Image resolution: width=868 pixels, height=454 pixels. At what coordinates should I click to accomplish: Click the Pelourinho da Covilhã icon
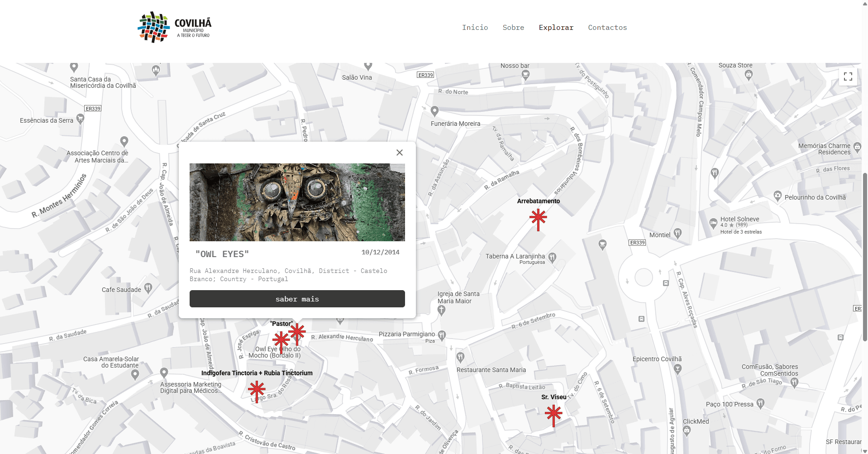tap(777, 196)
